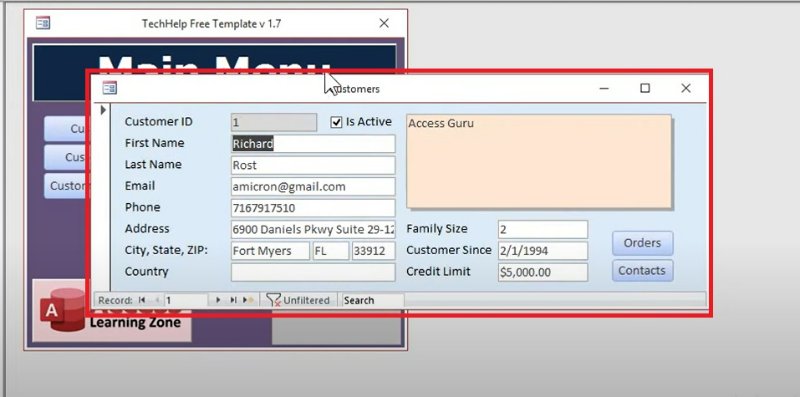Click the record selector arrow
800x397 pixels.
click(x=103, y=110)
